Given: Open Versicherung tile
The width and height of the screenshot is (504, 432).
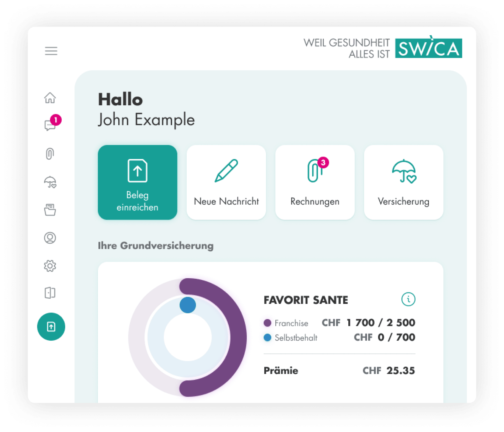Looking at the screenshot, I should coord(403,182).
